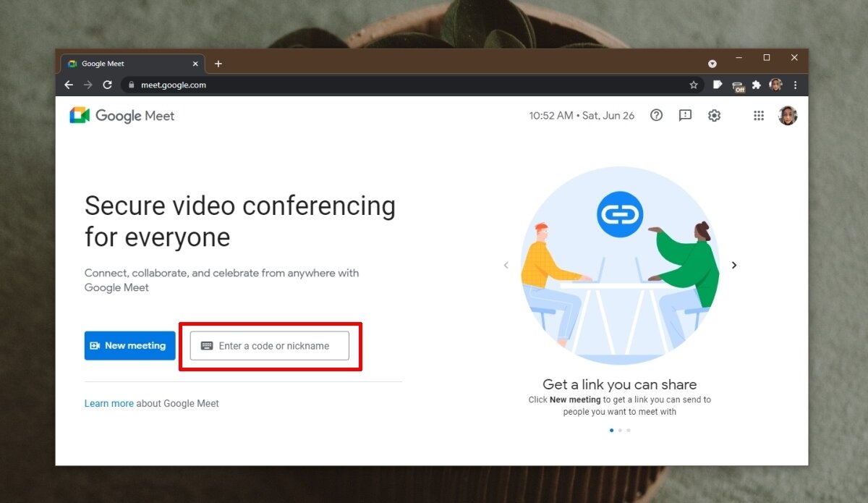Open Google Meet settings gear
Screen dimensions: 868x503
714,115
